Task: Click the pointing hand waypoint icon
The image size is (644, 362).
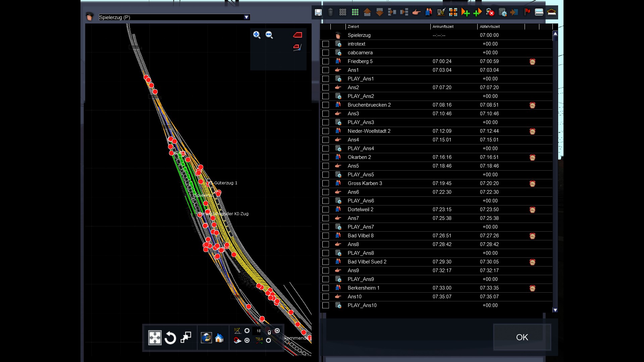Action: 416,12
